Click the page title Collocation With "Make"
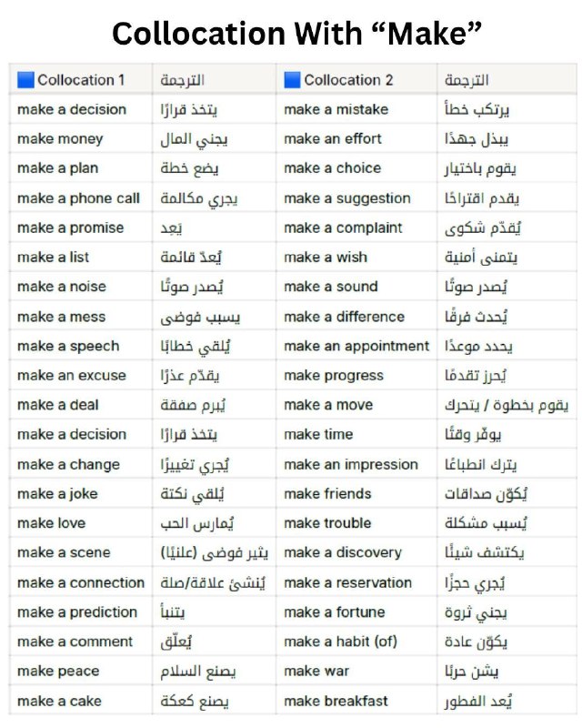Viewport: 582px width, 728px height. (x=297, y=34)
